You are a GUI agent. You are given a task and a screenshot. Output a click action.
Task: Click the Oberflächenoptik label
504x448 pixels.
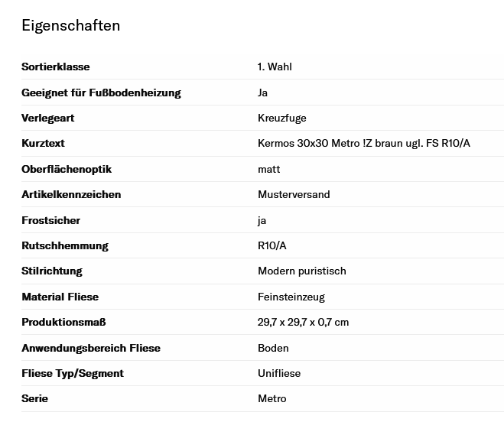pos(67,169)
